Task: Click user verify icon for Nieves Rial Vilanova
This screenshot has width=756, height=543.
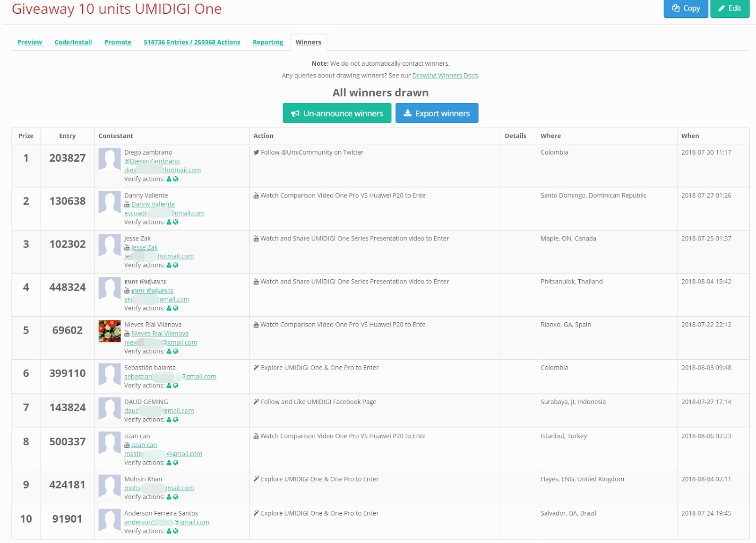Action: 169,351
